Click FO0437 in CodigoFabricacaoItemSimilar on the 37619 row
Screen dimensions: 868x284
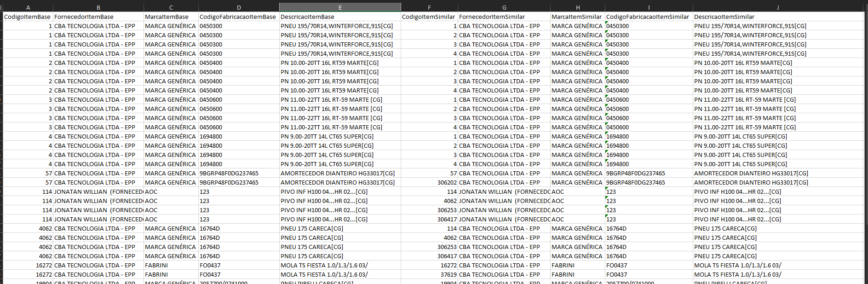click(649, 274)
